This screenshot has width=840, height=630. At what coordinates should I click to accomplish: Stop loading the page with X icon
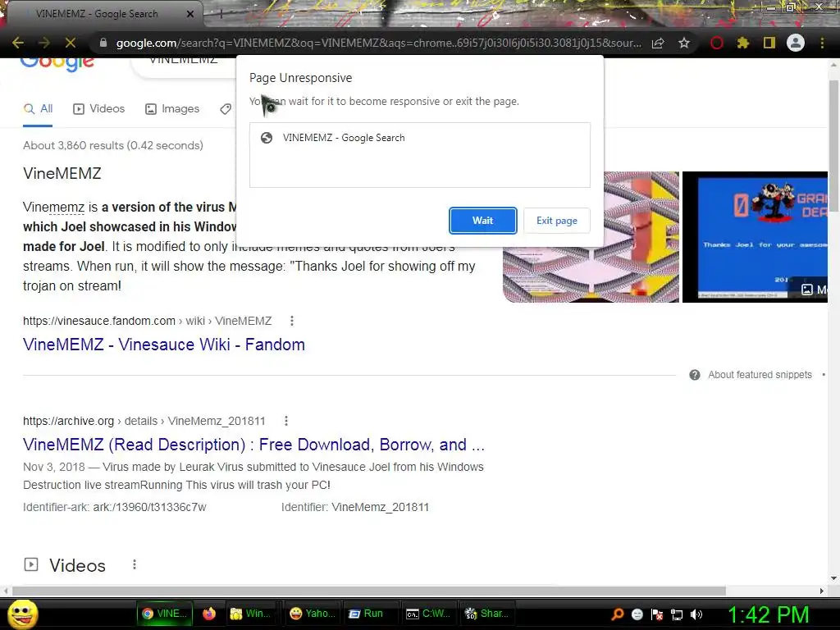pyautogui.click(x=71, y=43)
